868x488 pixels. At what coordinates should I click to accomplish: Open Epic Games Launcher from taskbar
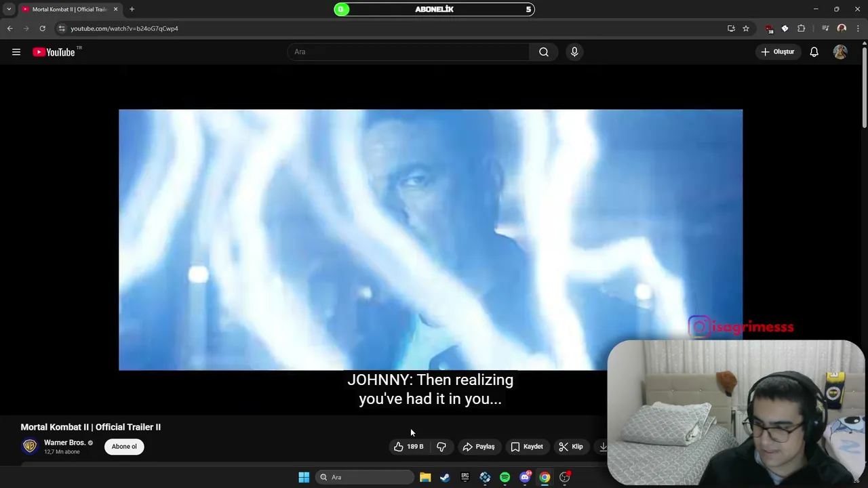[x=465, y=477]
